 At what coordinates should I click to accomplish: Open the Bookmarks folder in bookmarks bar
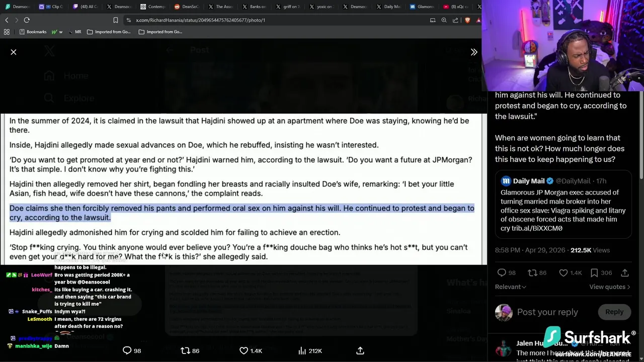33,32
